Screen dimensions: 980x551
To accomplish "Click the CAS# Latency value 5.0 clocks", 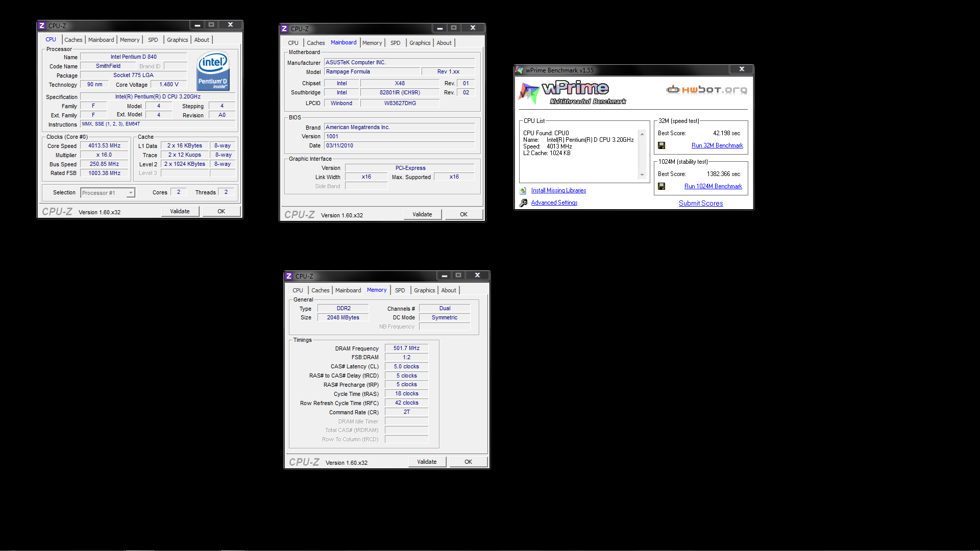I will (x=407, y=367).
